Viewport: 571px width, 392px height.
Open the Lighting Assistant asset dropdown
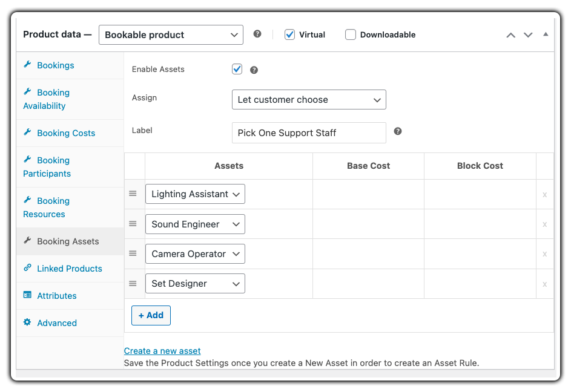[195, 194]
